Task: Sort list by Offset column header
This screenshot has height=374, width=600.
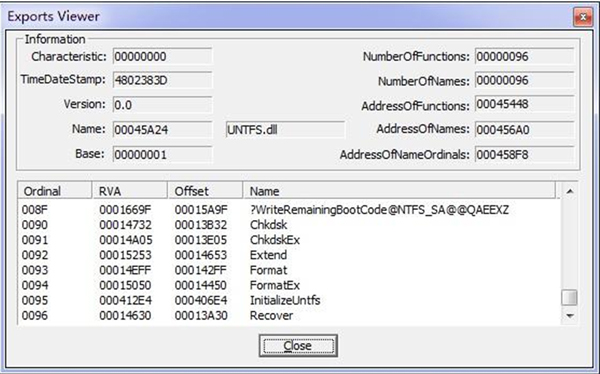Action: point(205,191)
